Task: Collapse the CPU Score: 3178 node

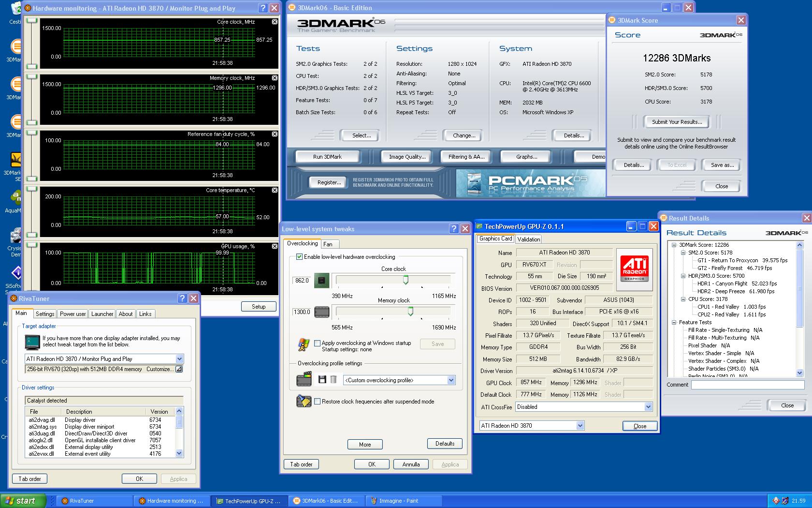Action: tap(683, 299)
